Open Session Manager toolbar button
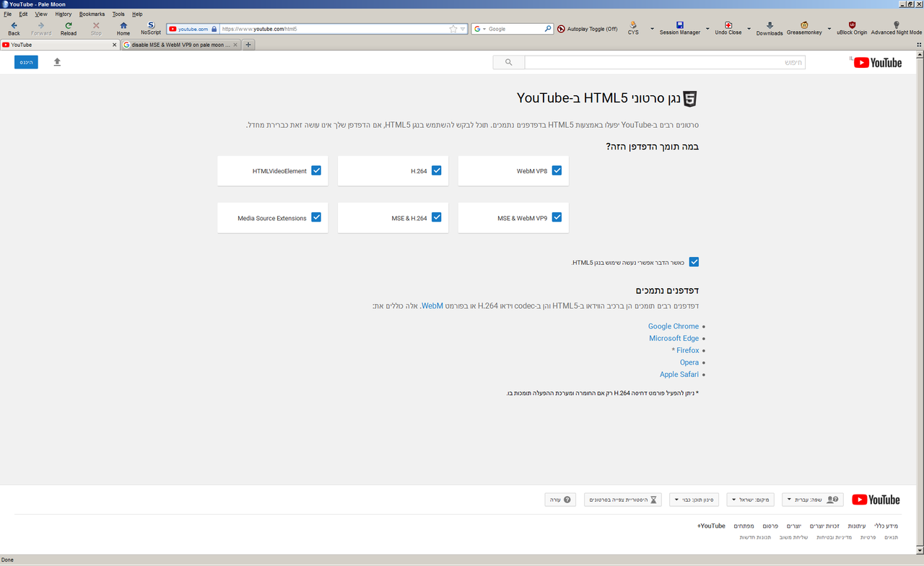This screenshot has height=566, width=924. pyautogui.click(x=680, y=28)
